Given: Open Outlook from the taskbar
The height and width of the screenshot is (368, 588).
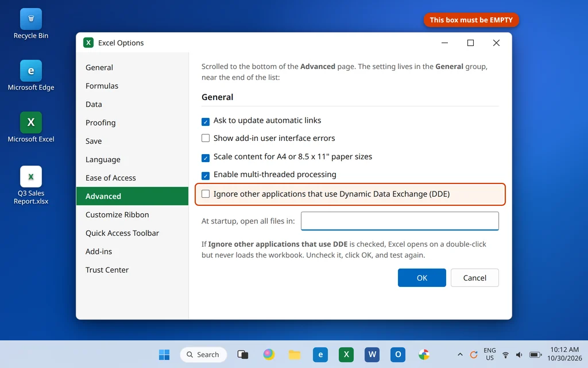Looking at the screenshot, I should [398, 354].
